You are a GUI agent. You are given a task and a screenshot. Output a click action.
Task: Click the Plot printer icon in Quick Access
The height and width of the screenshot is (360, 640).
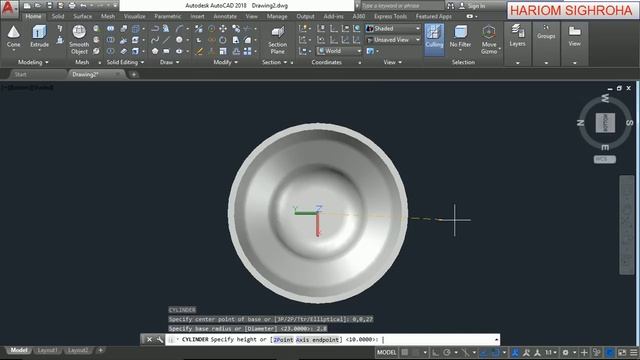click(72, 6)
